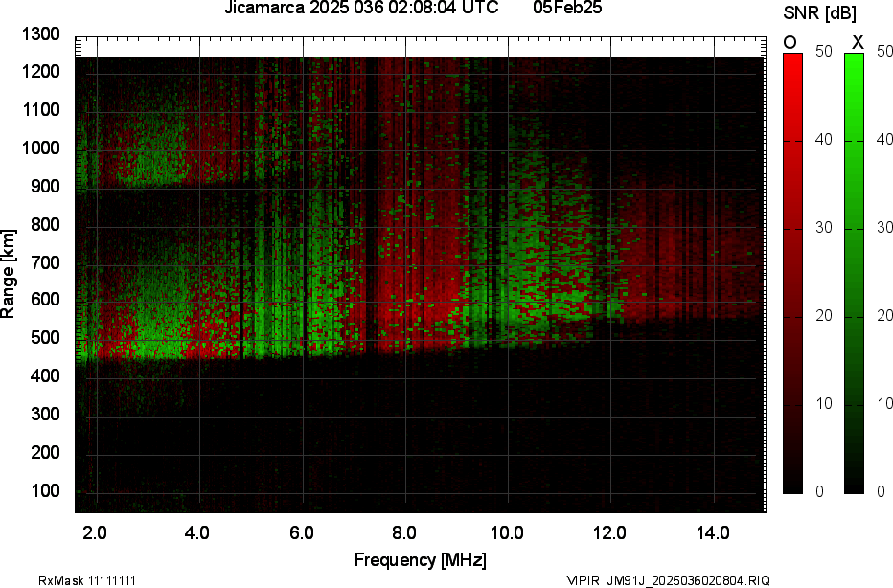
Task: Click the green X-mode color bar
Action: [x=854, y=273]
